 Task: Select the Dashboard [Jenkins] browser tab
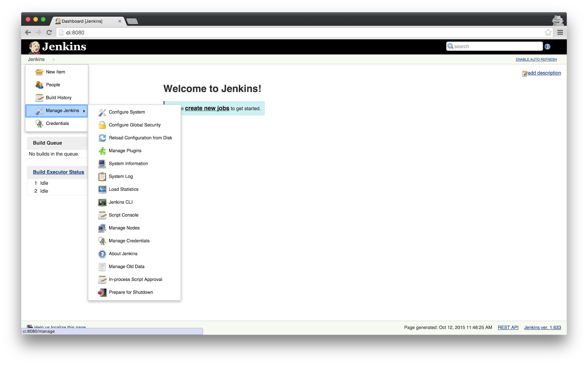tap(87, 21)
